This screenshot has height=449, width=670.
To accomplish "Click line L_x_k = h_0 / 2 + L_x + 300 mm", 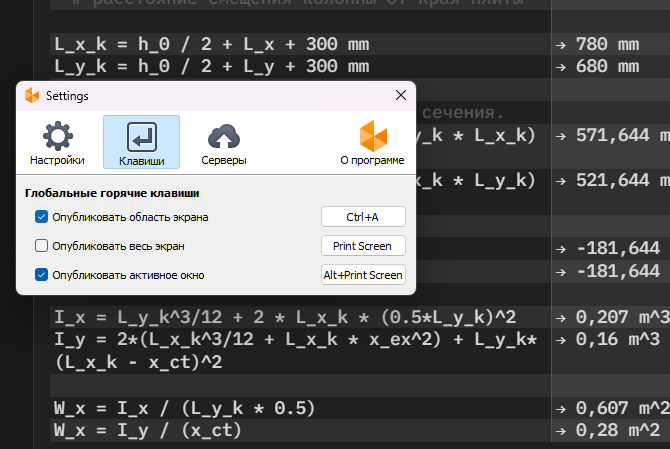I will point(212,44).
